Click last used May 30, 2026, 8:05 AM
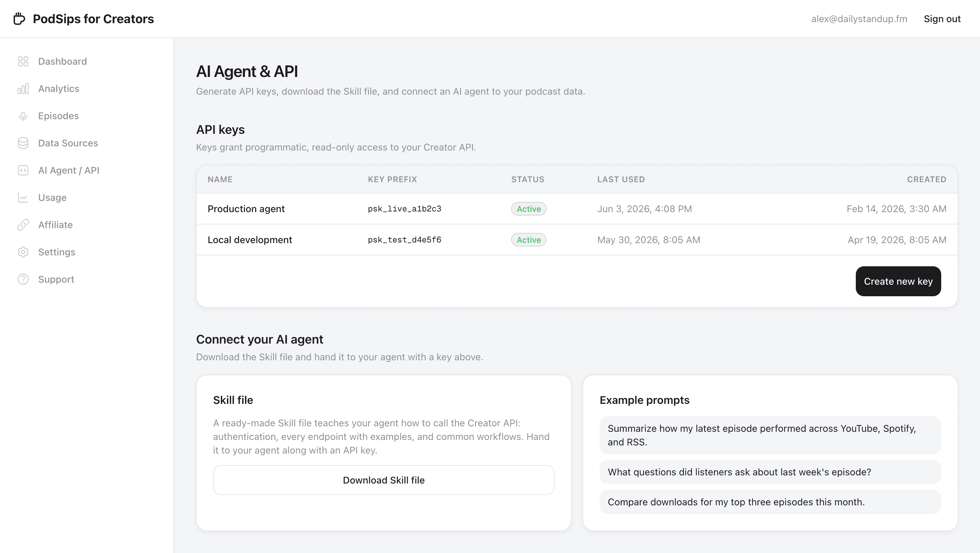 649,240
